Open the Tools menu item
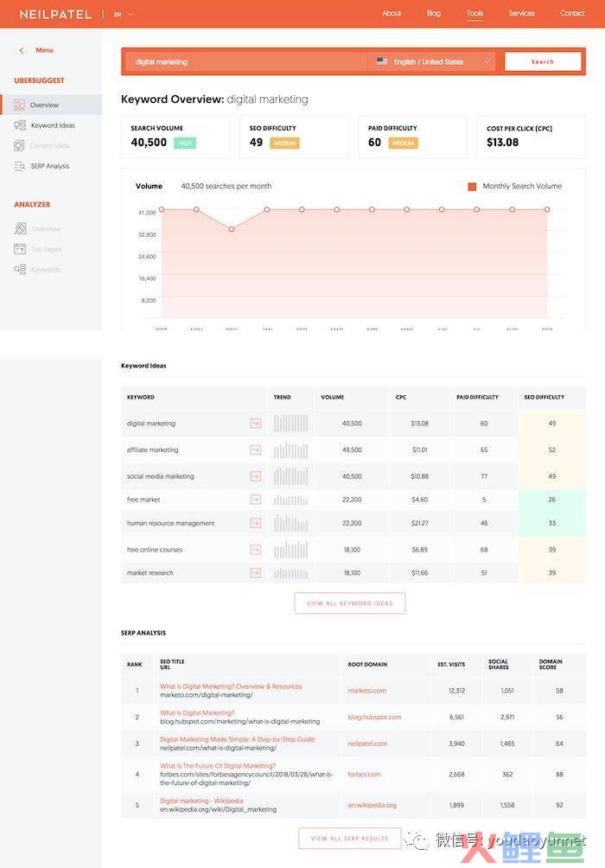 coord(474,13)
